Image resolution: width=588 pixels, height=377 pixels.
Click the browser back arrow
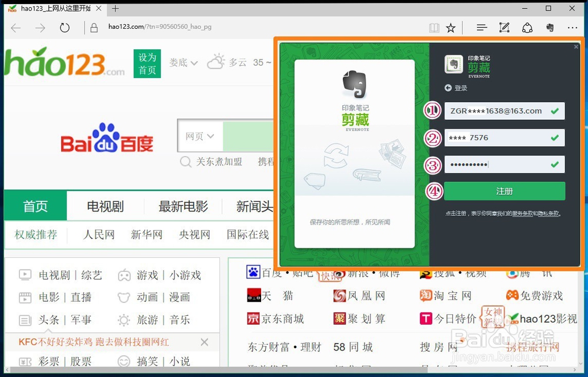(16, 28)
